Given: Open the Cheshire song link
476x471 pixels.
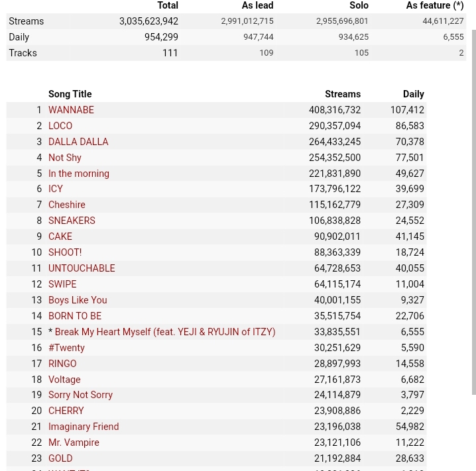Looking at the screenshot, I should 67,205.
